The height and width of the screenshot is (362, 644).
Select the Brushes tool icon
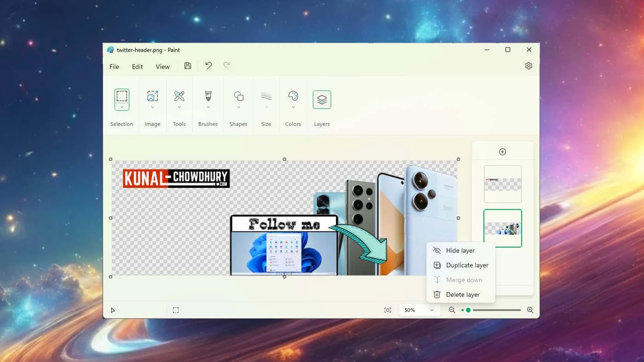[x=208, y=96]
